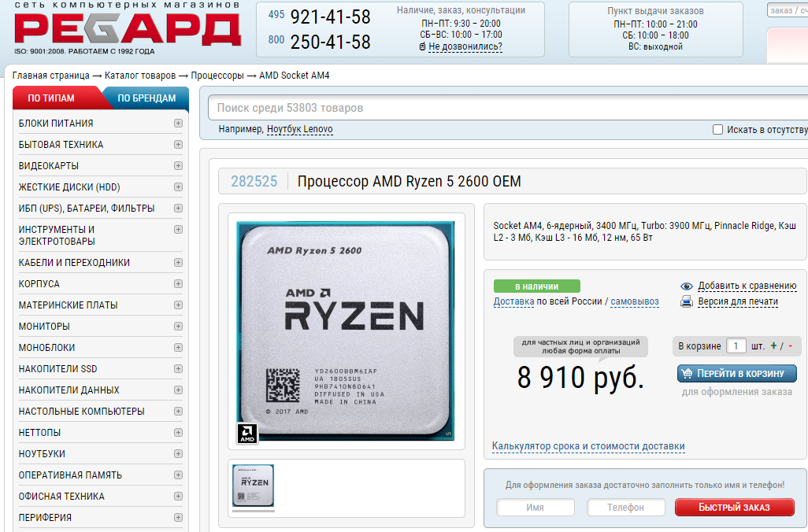The height and width of the screenshot is (532, 808).
Task: Click the order lookup field at top right
Action: [788, 10]
